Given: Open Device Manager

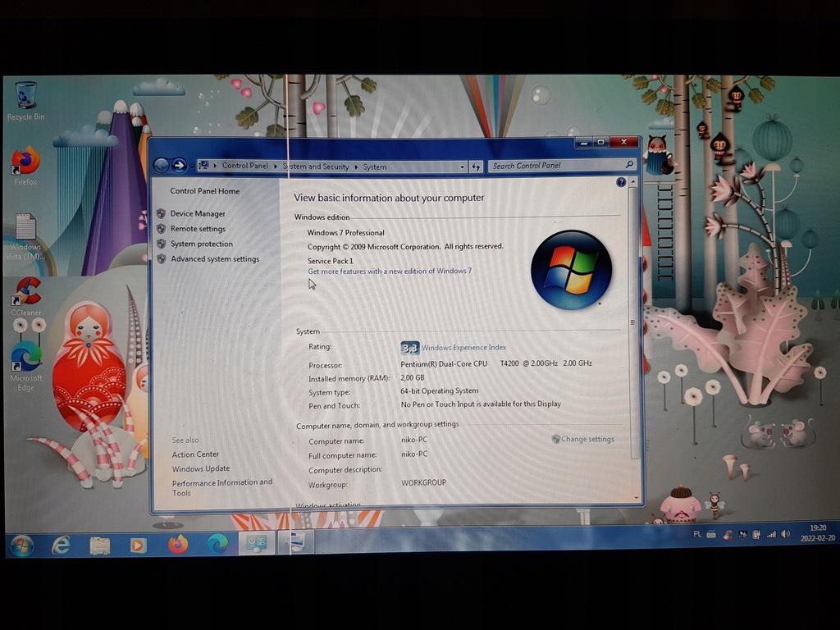Looking at the screenshot, I should point(198,213).
